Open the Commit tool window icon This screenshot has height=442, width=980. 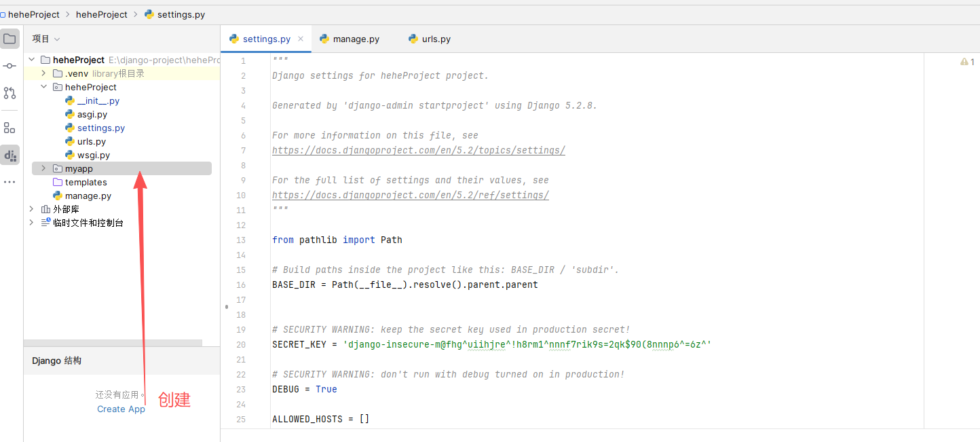[10, 66]
